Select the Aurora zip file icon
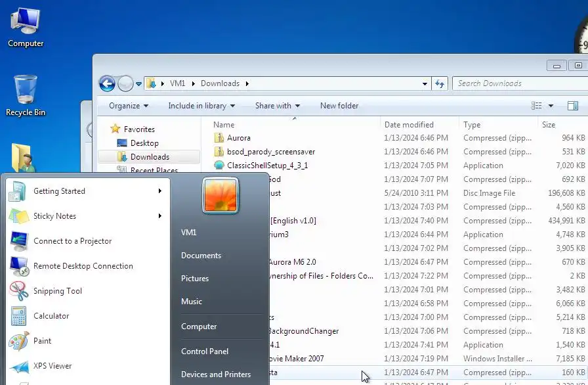588x385 pixels. (219, 138)
